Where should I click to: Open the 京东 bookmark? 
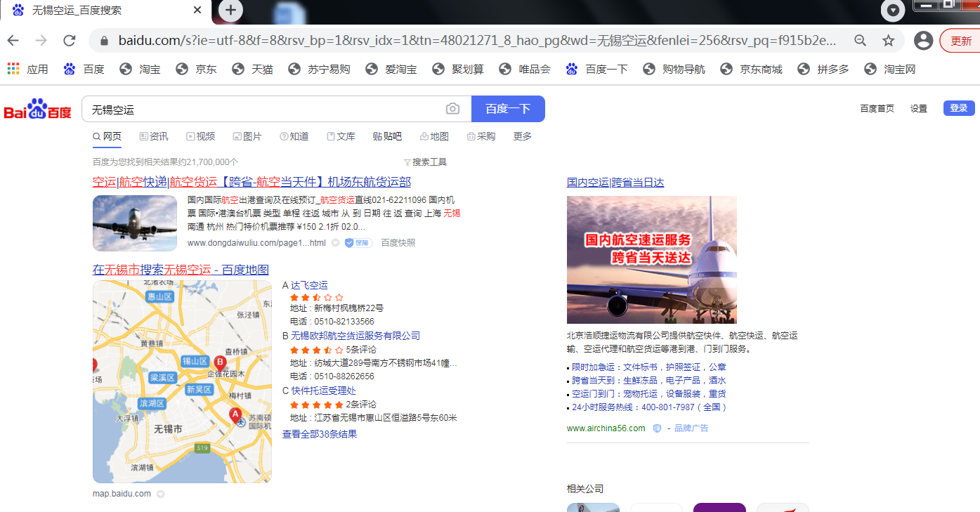[196, 69]
